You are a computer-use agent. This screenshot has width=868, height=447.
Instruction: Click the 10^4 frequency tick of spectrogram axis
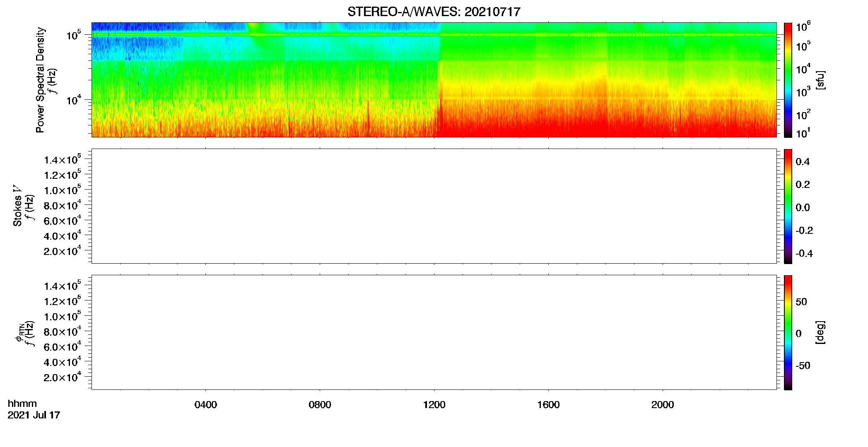(x=74, y=100)
